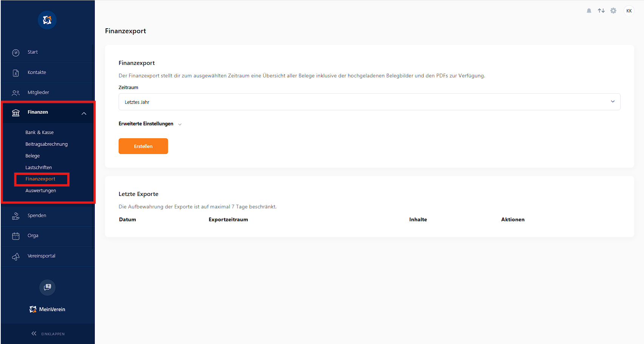Click the Letzte Exporte heading

tap(139, 194)
